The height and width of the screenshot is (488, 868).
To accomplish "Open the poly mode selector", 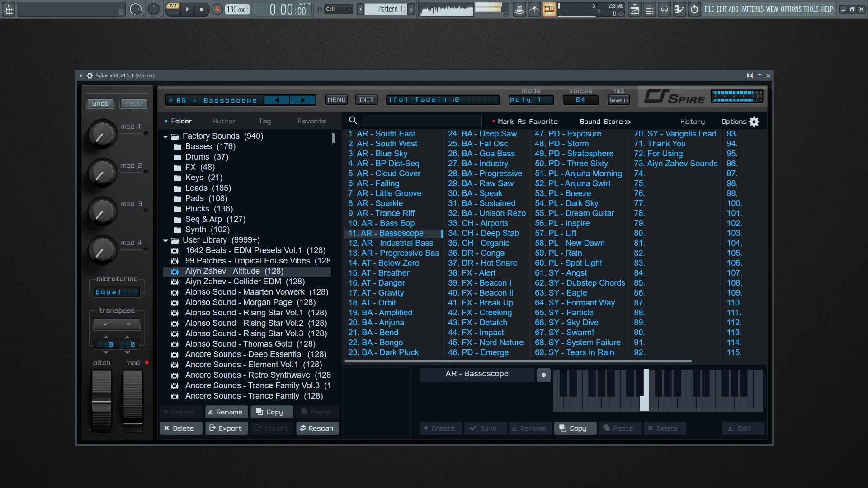I will tap(531, 100).
